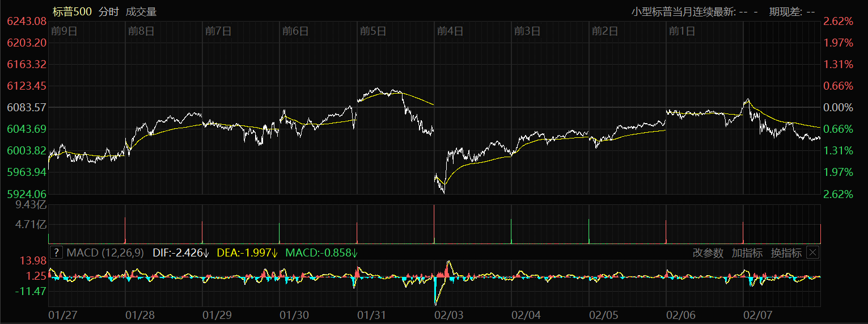Screen dimensions: 868x324
Task: Click the 9.43亿 volume axis label
Action: coord(31,204)
